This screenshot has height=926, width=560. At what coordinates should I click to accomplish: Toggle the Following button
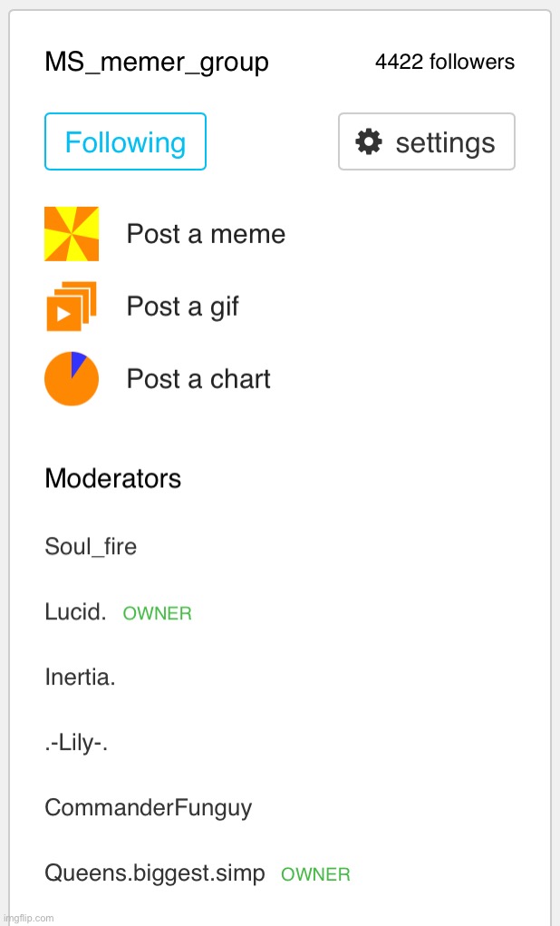[125, 141]
